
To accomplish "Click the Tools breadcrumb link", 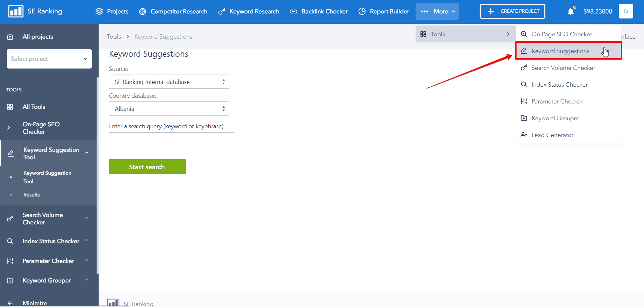I will point(114,37).
